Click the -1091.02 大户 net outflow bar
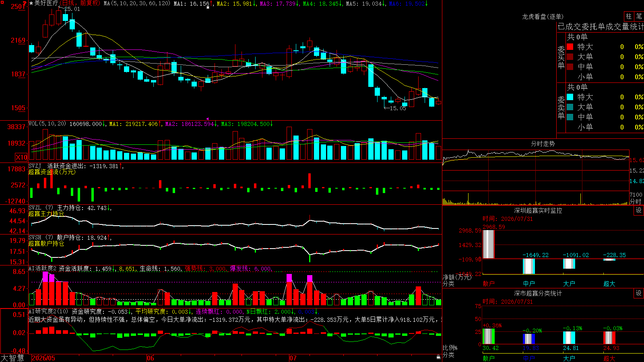Image resolution: width=644 pixels, height=362 pixels. [x=569, y=263]
